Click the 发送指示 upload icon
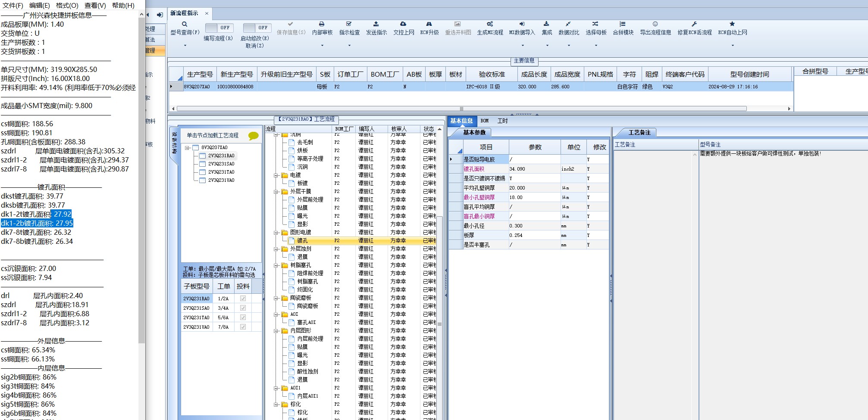868x420 pixels. pos(376,24)
